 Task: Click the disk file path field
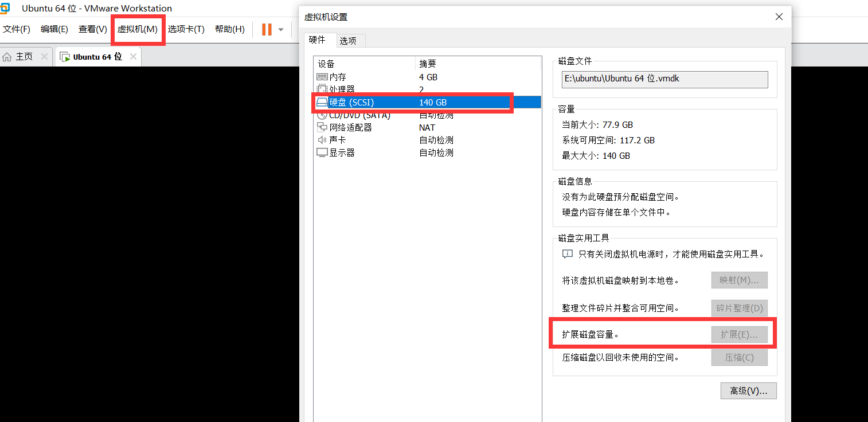pos(665,79)
